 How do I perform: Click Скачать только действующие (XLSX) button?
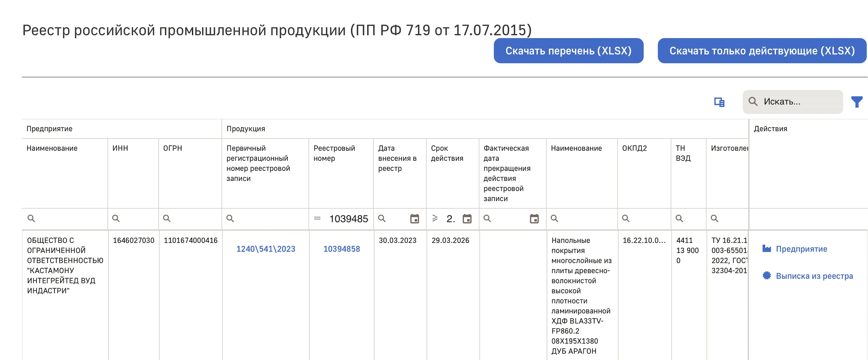click(762, 51)
